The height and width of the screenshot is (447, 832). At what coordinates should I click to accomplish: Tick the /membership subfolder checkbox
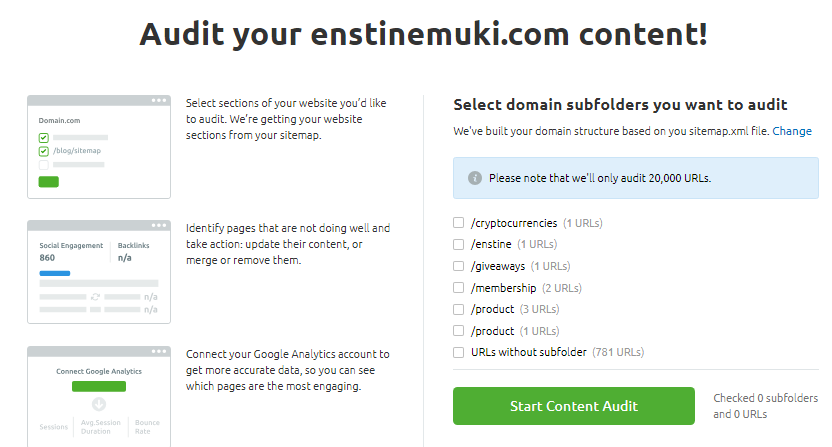pos(458,288)
